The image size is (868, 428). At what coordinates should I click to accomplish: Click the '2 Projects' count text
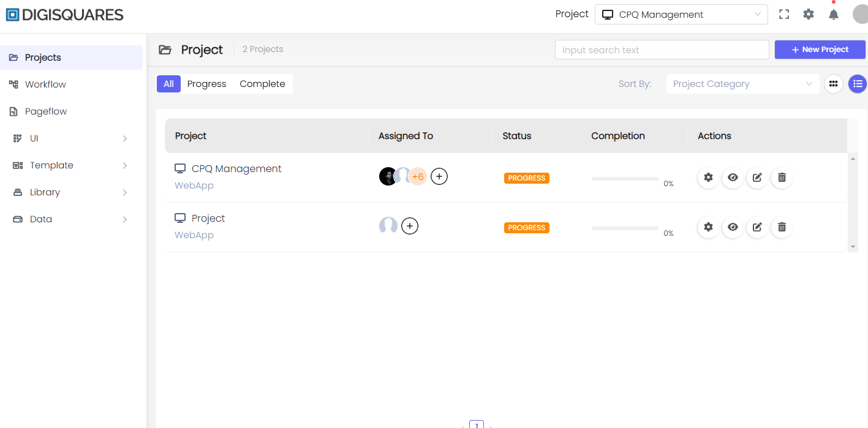pos(263,49)
